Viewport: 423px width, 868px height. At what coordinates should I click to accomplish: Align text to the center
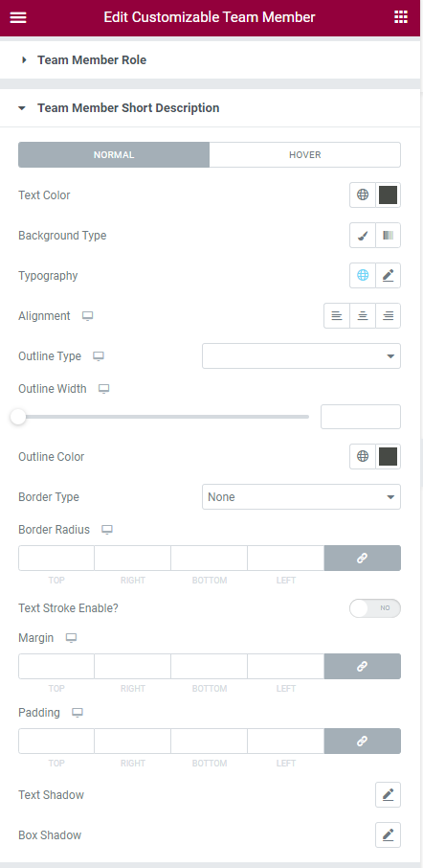point(363,316)
